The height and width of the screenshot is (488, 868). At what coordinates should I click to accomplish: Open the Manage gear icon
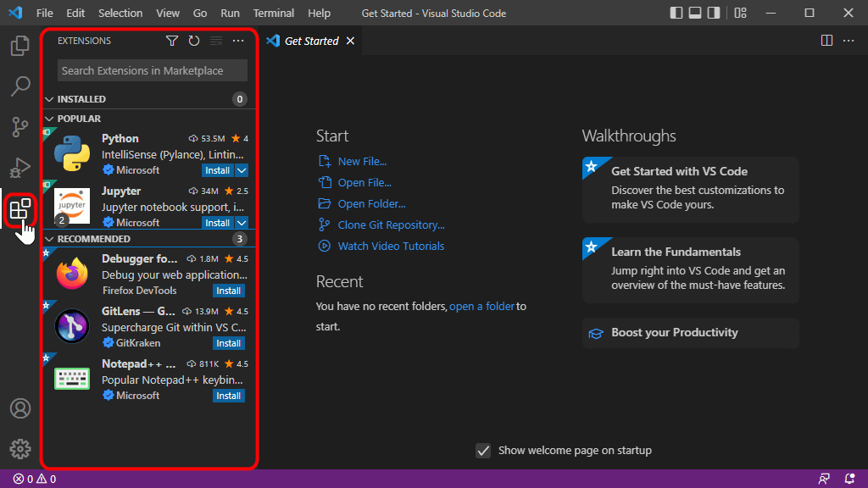[20, 449]
